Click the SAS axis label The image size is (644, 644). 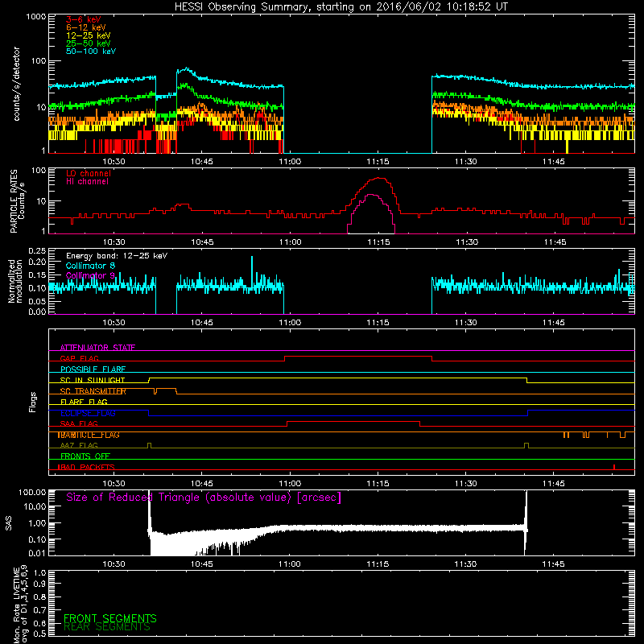click(9, 523)
